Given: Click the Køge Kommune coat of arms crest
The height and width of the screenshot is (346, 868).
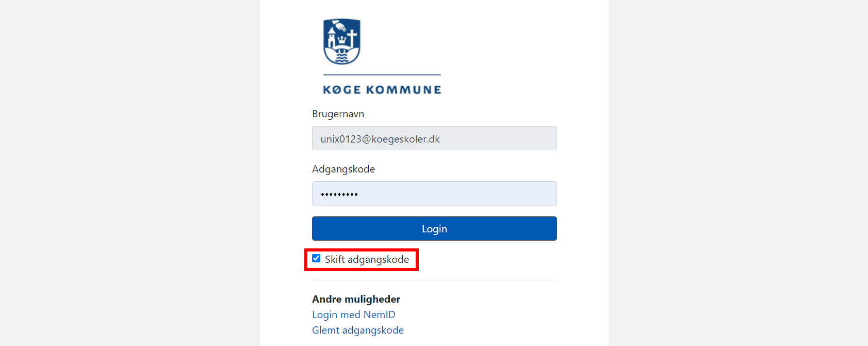Looking at the screenshot, I should [341, 41].
